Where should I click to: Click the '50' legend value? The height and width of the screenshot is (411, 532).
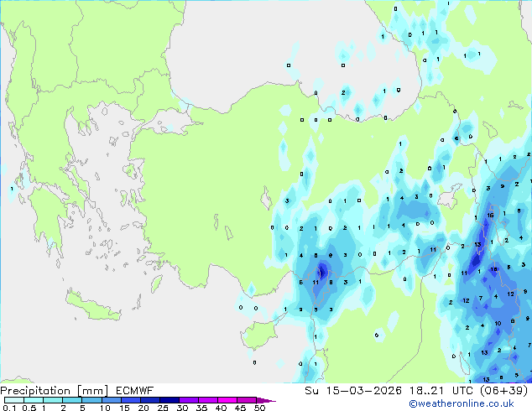tap(259, 408)
